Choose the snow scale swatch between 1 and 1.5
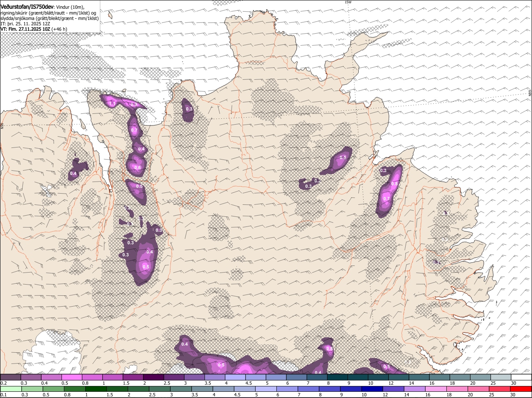This screenshot has height=398, width=532. 113,377
